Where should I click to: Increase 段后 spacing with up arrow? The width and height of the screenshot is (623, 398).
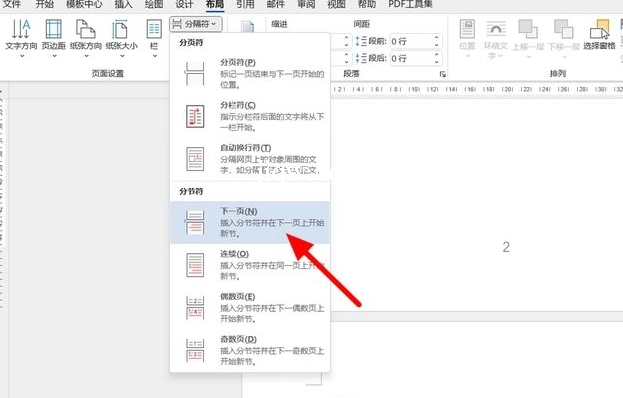coord(437,55)
